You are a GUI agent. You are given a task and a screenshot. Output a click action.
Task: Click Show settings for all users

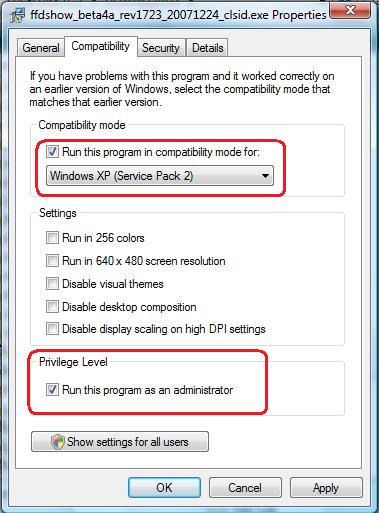pos(120,442)
